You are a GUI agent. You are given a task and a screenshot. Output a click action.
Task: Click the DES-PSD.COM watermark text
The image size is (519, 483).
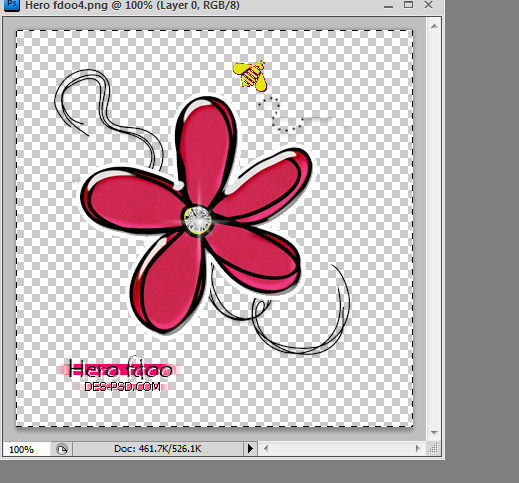122,387
